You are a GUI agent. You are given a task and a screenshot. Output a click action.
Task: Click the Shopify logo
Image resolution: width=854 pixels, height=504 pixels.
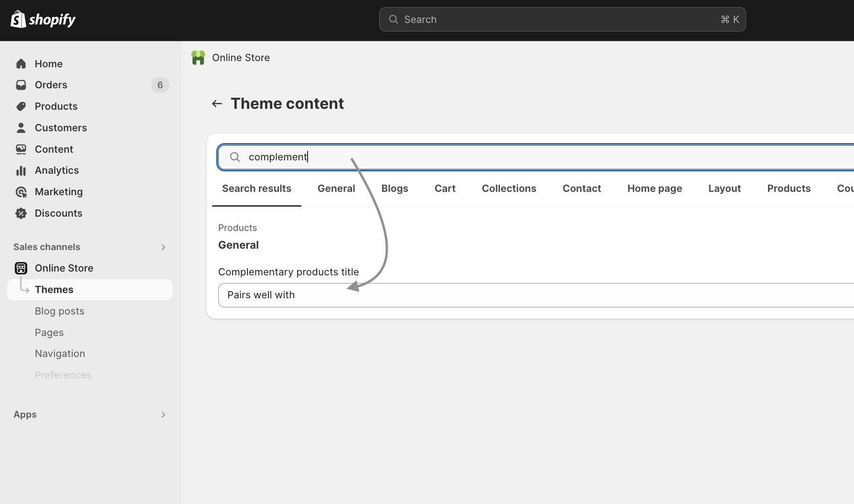pyautogui.click(x=43, y=20)
